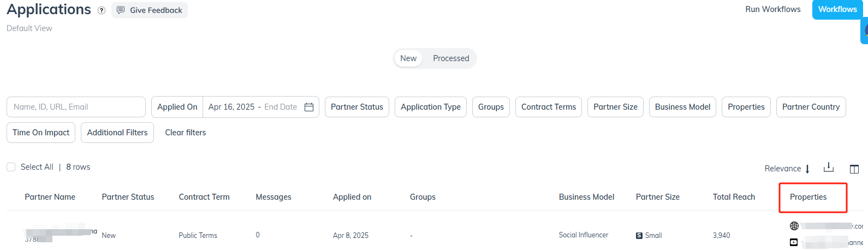The width and height of the screenshot is (868, 251).
Task: Open the Business Model filter dropdown
Action: tap(682, 107)
